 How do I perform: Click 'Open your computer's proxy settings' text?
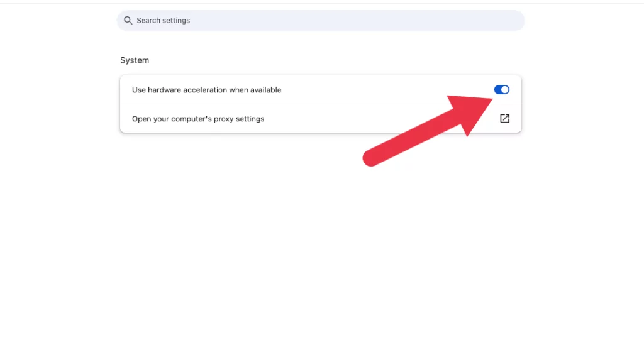point(198,119)
